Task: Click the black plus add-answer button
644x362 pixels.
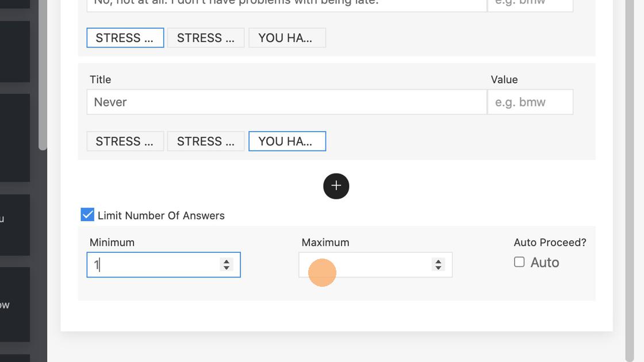Action: (x=336, y=186)
